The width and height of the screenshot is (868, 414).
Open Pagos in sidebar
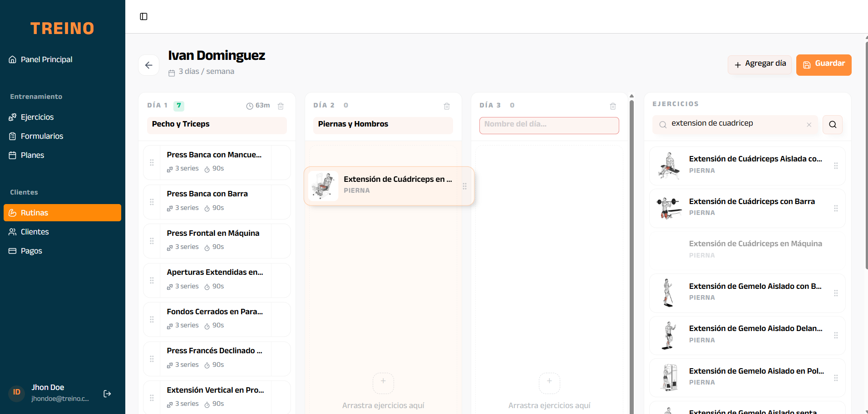pos(62,251)
